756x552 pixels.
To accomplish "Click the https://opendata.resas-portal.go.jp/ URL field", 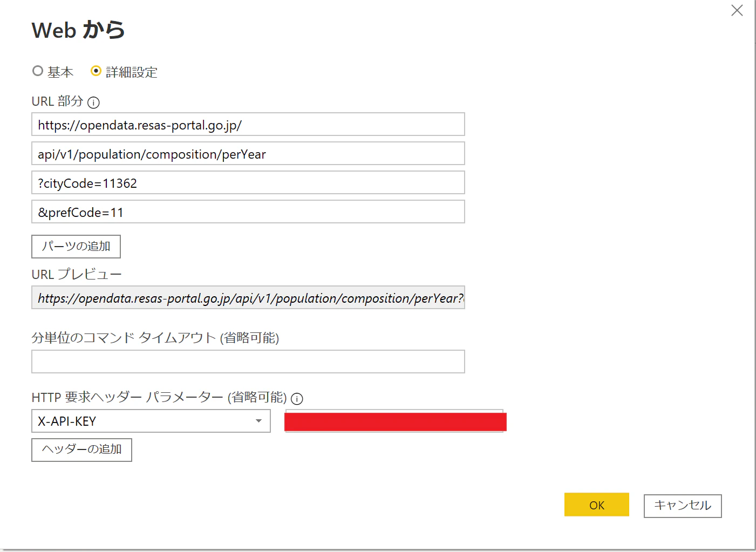I will tap(248, 125).
